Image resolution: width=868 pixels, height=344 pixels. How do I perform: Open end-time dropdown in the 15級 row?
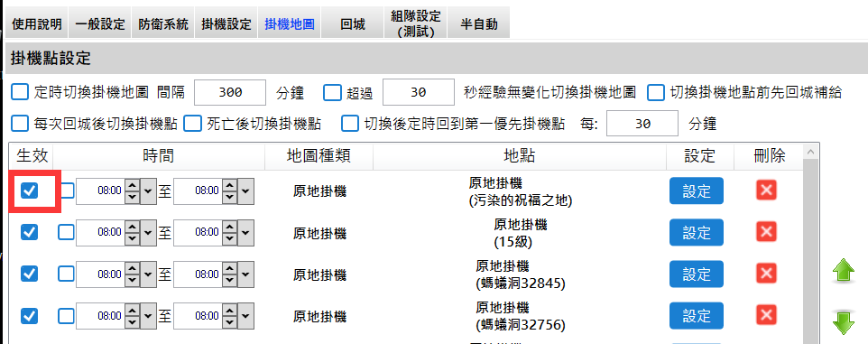pyautogui.click(x=246, y=232)
